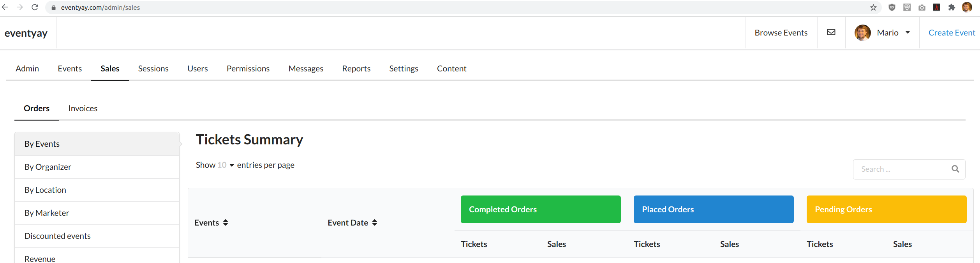Switch to the Invoices tab
The image size is (980, 263).
83,108
